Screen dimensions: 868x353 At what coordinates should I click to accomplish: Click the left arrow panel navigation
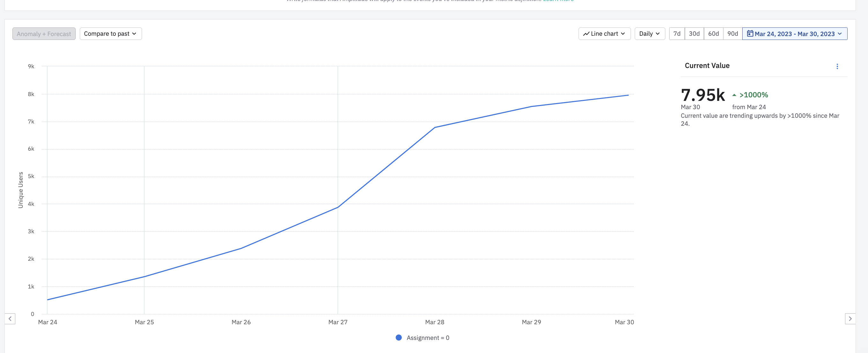point(10,319)
